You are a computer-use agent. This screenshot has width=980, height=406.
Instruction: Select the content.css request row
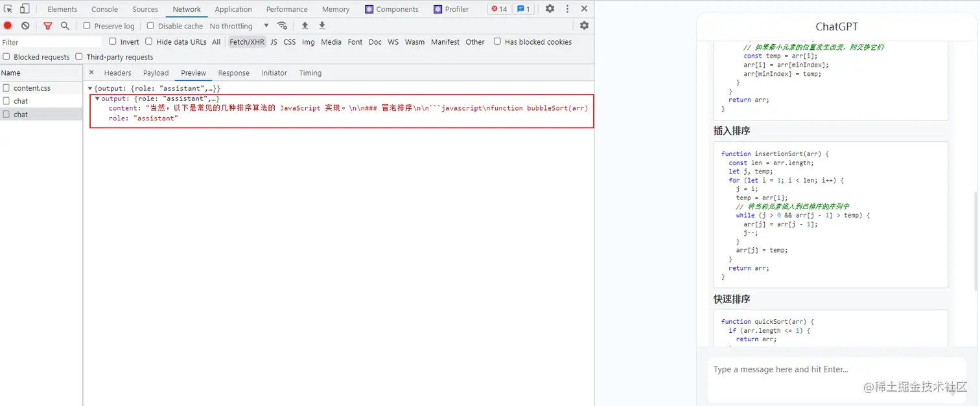pyautogui.click(x=41, y=87)
